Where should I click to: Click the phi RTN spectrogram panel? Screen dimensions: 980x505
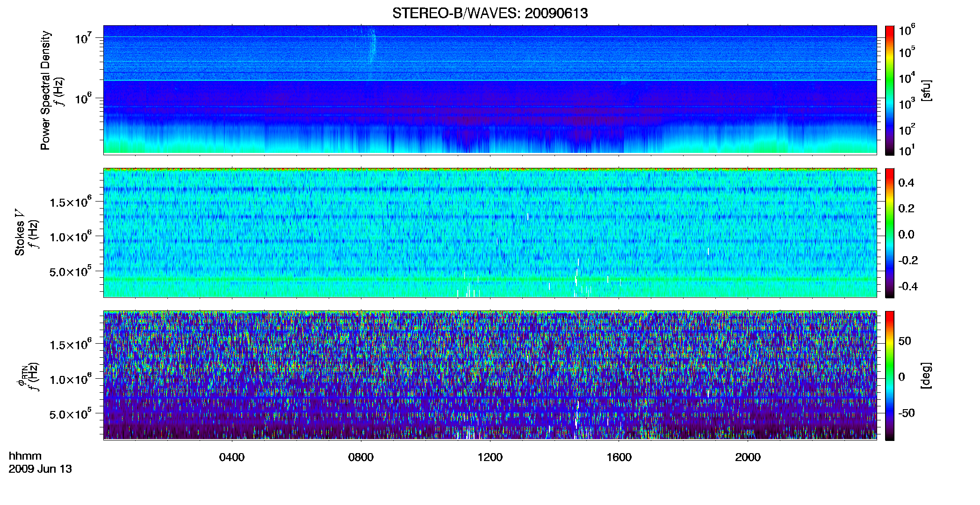[490, 375]
